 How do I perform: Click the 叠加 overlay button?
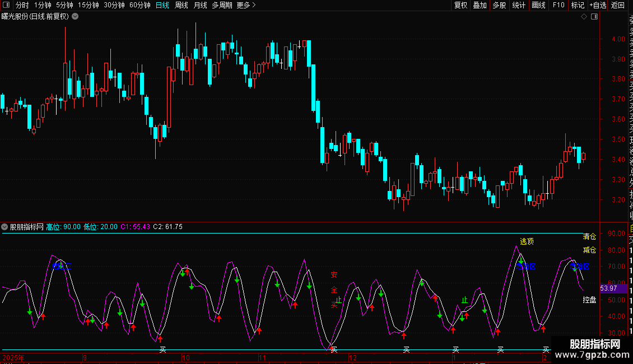click(x=480, y=6)
